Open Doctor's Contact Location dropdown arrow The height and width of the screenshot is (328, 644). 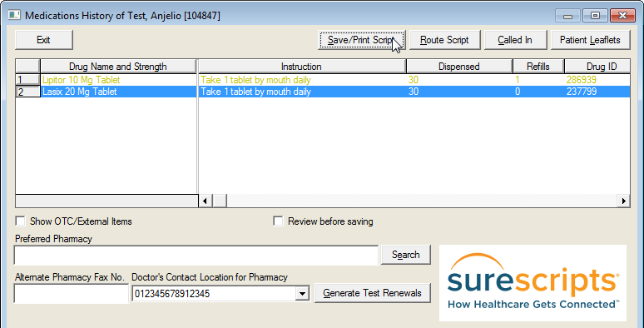coord(303,294)
